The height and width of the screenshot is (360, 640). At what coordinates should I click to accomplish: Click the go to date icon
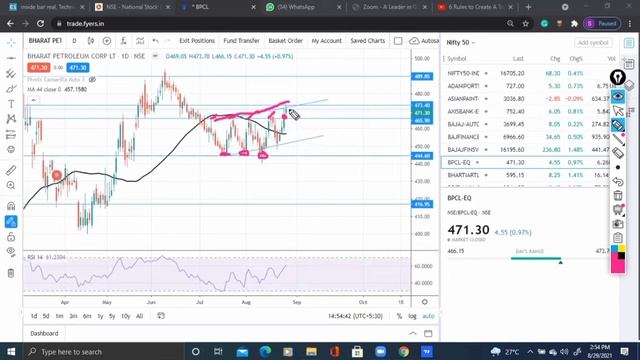point(161,316)
